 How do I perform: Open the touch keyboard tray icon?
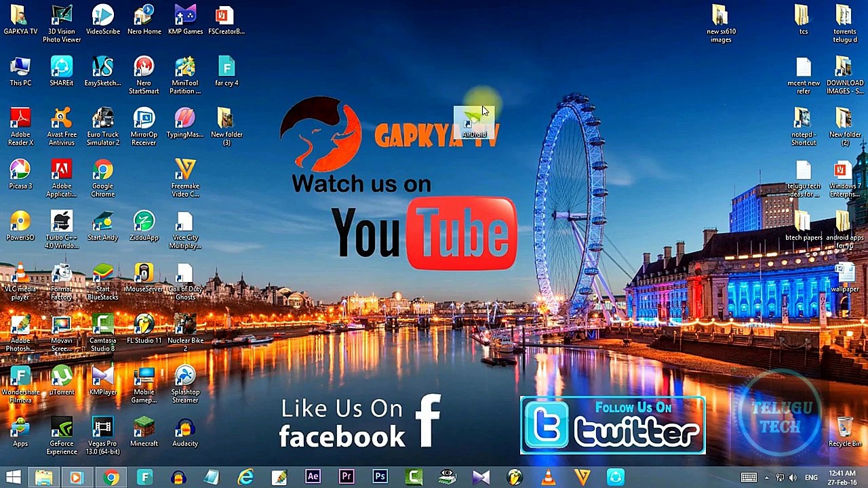(749, 478)
